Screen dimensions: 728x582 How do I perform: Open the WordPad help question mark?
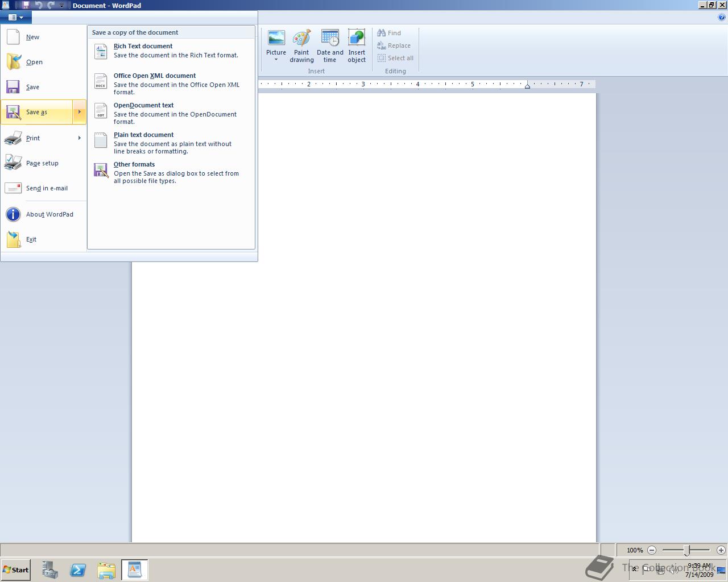pos(722,17)
